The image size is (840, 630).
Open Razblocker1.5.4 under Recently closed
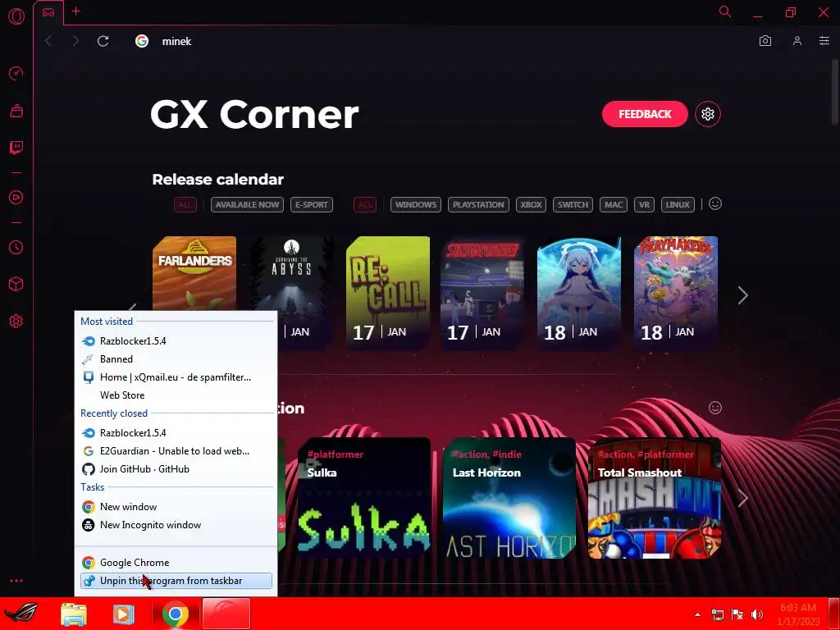(176, 433)
